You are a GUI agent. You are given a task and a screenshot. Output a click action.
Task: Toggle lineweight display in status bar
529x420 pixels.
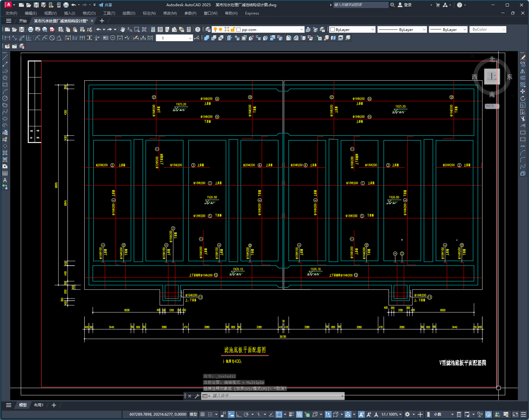tap(292, 414)
